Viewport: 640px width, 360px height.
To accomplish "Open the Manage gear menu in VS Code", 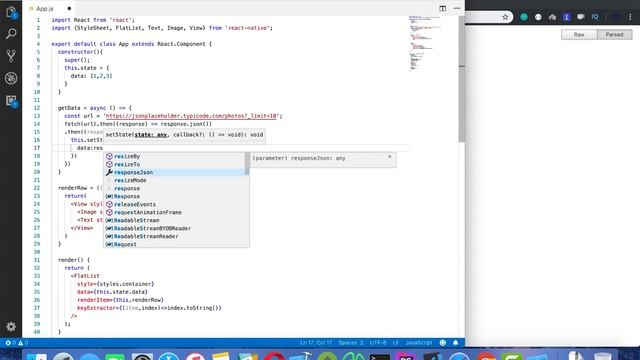I will (11, 327).
